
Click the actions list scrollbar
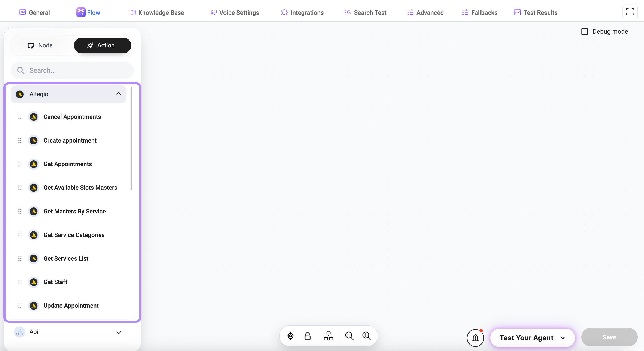click(x=131, y=138)
